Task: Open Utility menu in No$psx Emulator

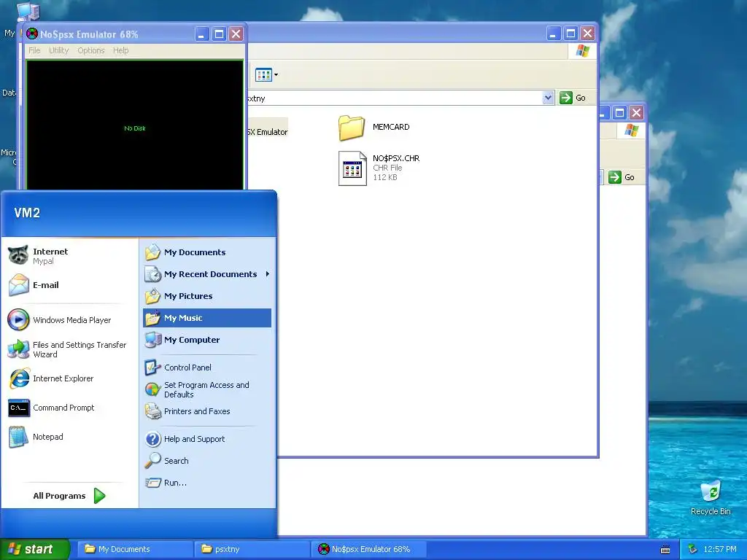Action: [x=59, y=50]
